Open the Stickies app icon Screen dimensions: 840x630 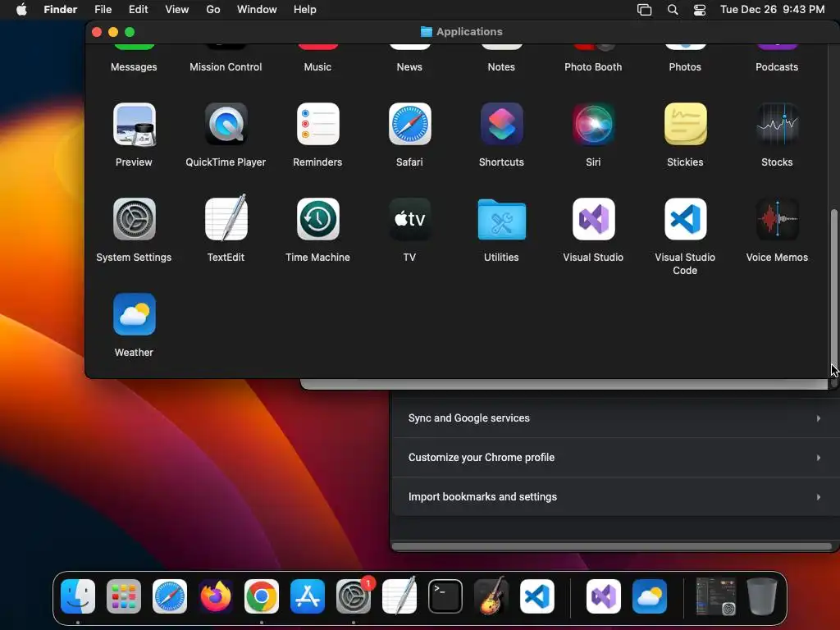coord(685,125)
